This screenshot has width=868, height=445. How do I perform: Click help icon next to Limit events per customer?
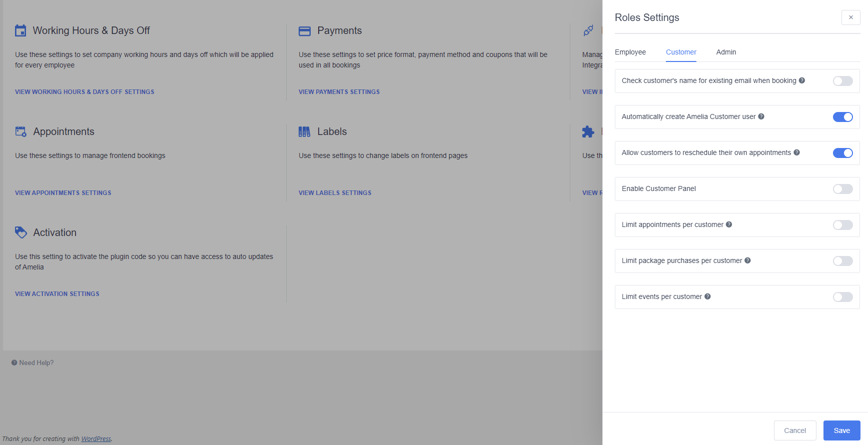pos(708,296)
